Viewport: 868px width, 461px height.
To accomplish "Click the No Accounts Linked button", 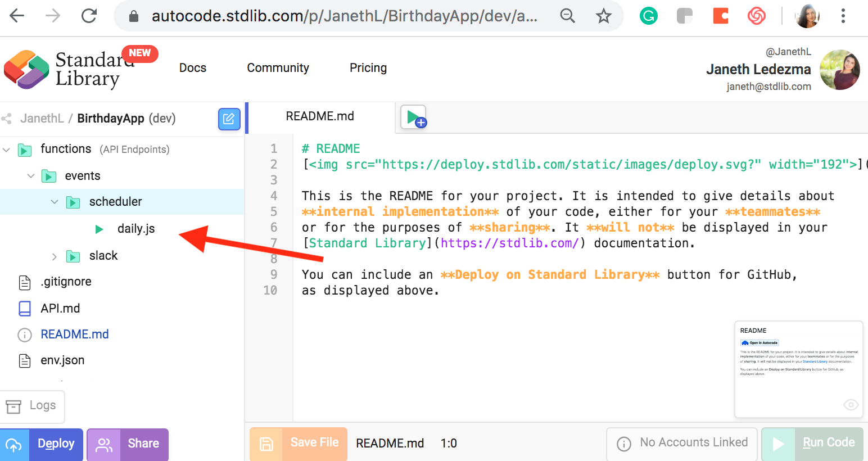I will point(682,444).
